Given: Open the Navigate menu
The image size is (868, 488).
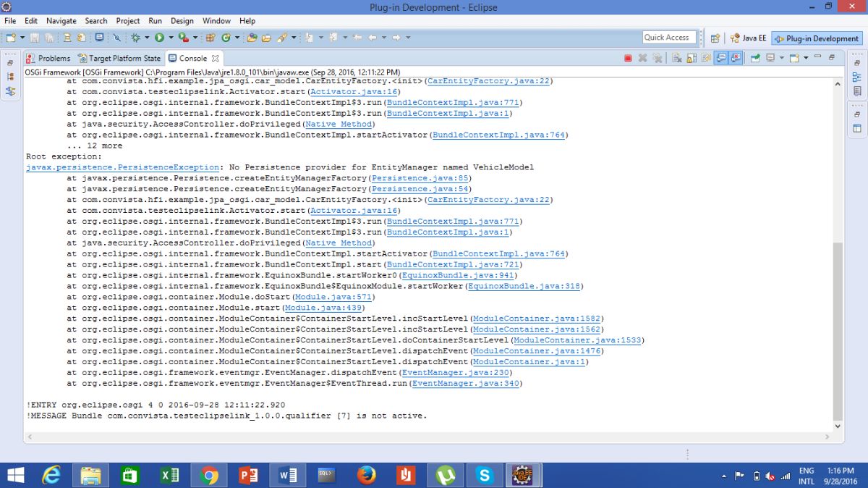Looking at the screenshot, I should [61, 21].
